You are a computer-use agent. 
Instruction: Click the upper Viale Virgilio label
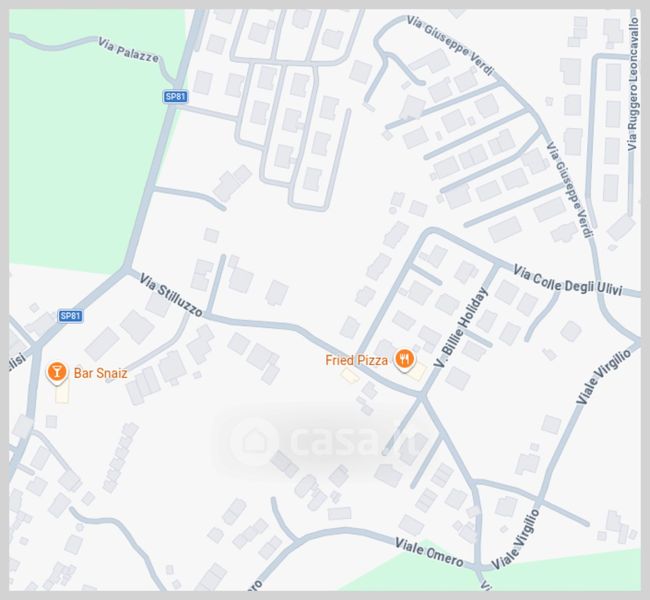tap(604, 377)
